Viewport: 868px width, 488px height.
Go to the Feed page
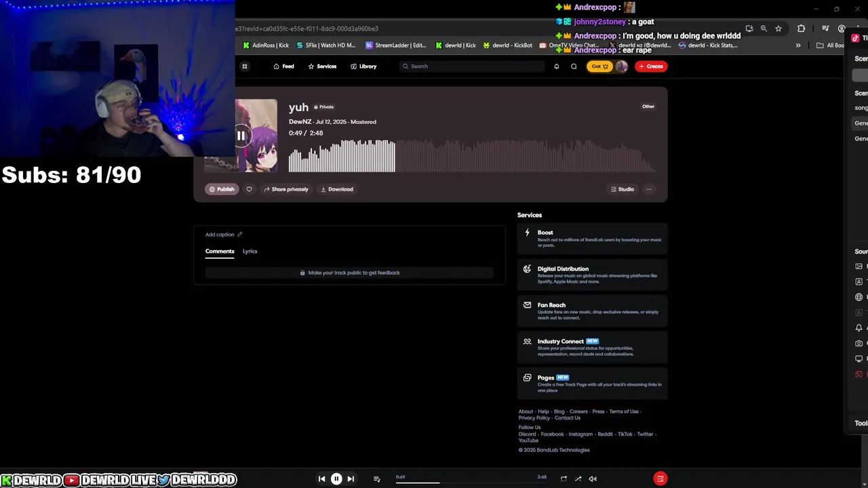click(283, 66)
